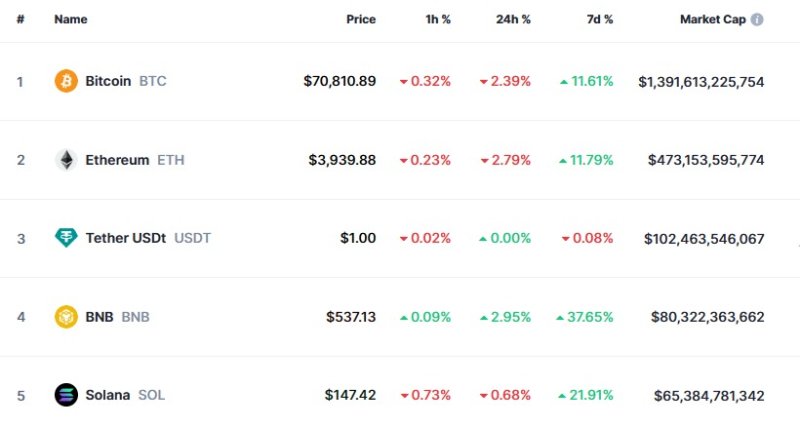The width and height of the screenshot is (800, 427).
Task: Sort by the Market Cap column header
Action: 712,19
